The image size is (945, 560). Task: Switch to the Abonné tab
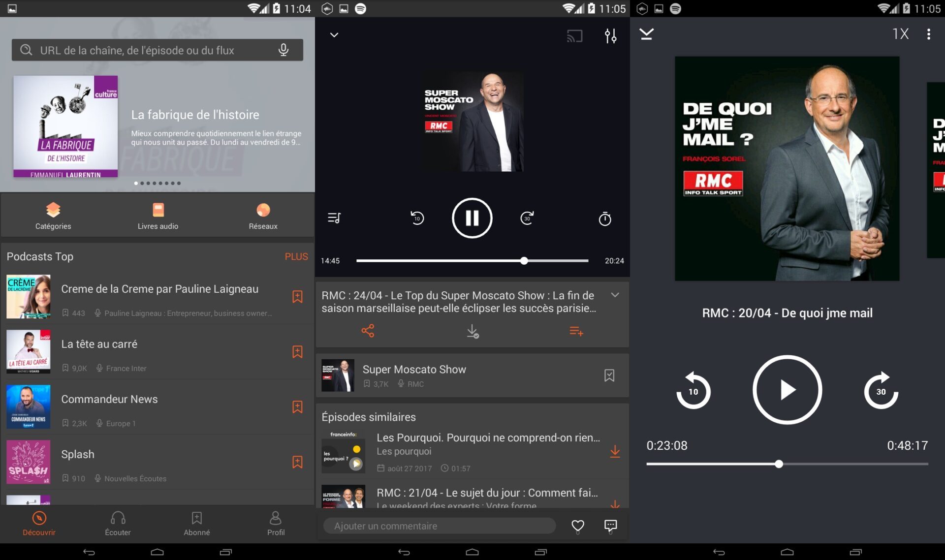coord(197,524)
